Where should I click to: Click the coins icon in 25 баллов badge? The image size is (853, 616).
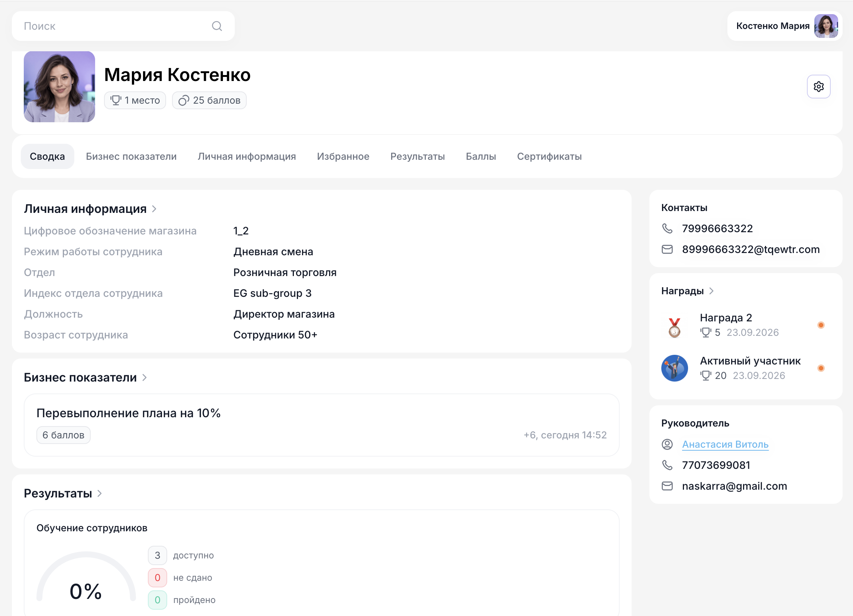(184, 100)
